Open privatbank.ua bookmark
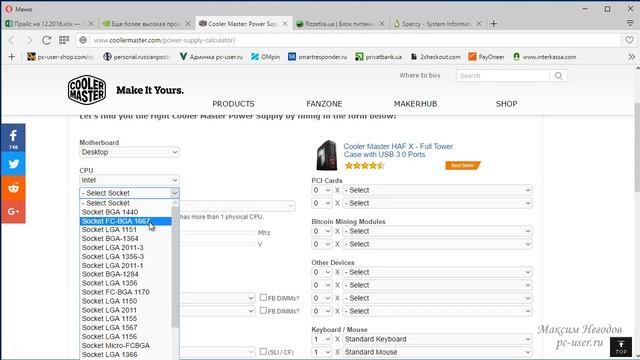Viewport: 640px width, 360px height. coord(378,57)
